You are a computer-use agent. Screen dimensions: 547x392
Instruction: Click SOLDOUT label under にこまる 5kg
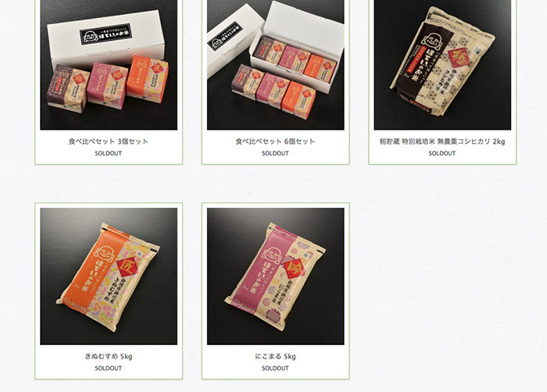pyautogui.click(x=275, y=369)
